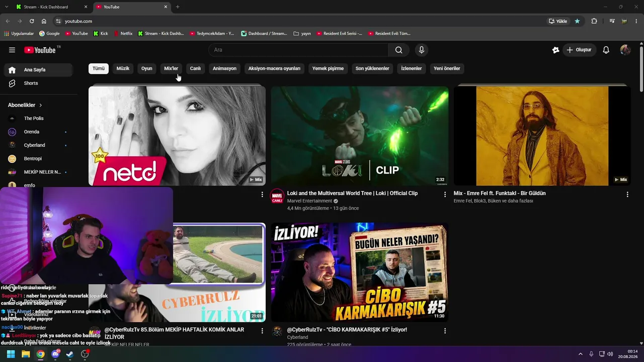The height and width of the screenshot is (362, 644).
Task: Open Orenda subscription channel
Action: 39,132
